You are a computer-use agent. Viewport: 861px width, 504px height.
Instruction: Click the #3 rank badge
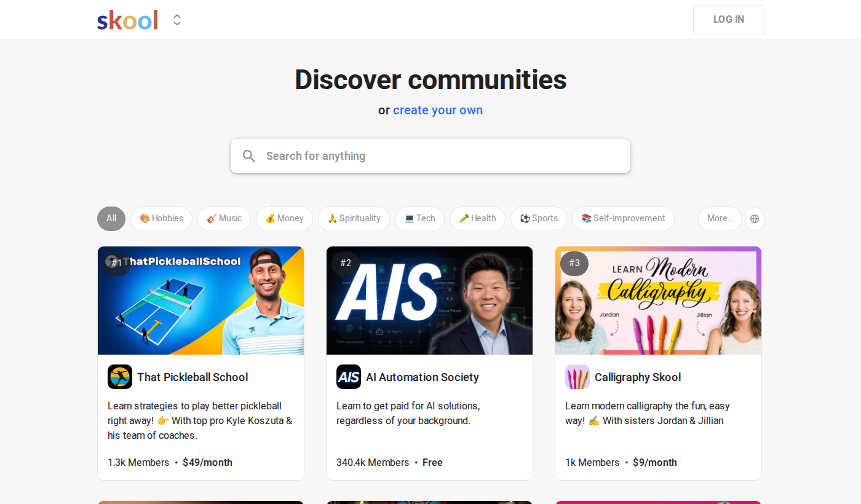[574, 263]
